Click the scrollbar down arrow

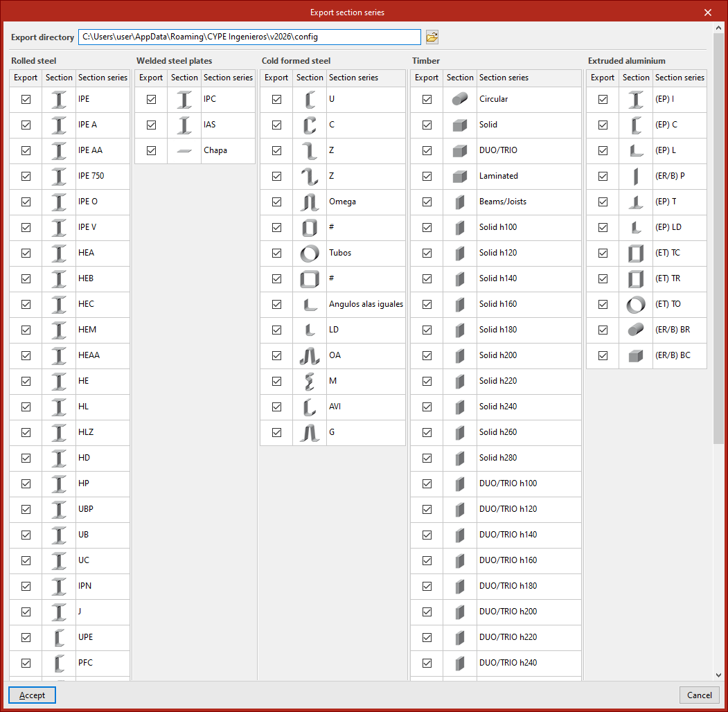(719, 675)
